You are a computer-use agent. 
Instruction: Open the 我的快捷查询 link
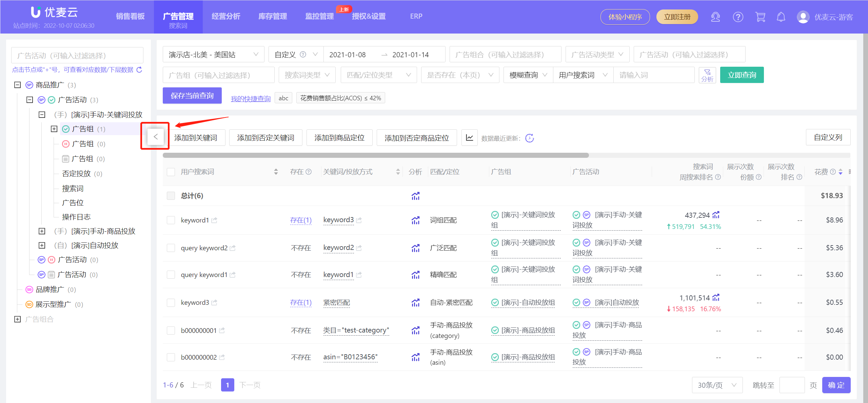click(251, 99)
